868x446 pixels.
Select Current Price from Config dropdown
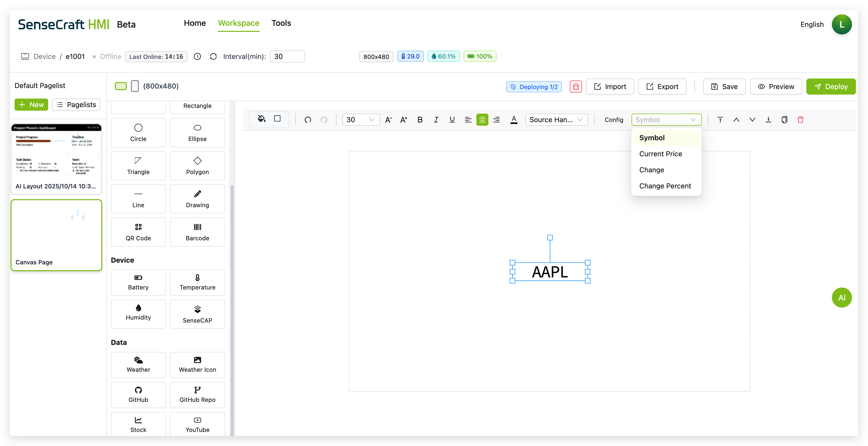660,154
